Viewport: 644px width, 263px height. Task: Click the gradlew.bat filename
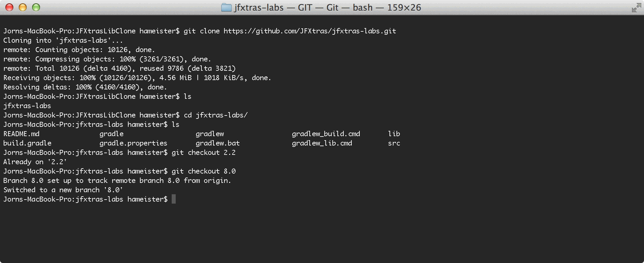(x=218, y=143)
